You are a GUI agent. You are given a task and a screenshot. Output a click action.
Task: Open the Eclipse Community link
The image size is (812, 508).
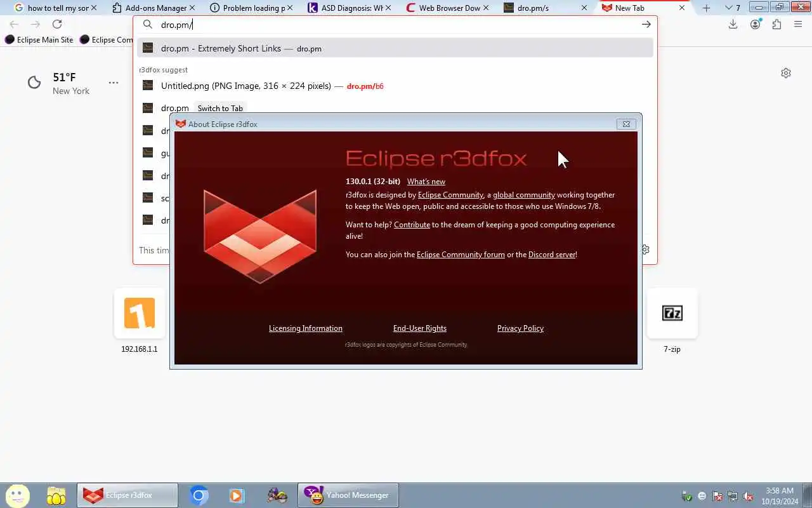(x=450, y=195)
